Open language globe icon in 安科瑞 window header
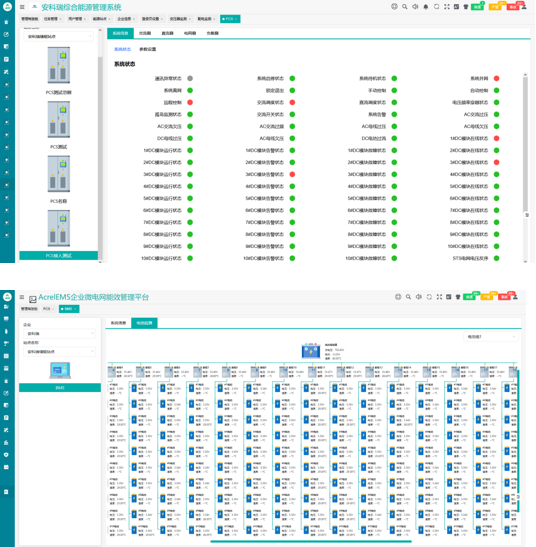 (394, 6)
